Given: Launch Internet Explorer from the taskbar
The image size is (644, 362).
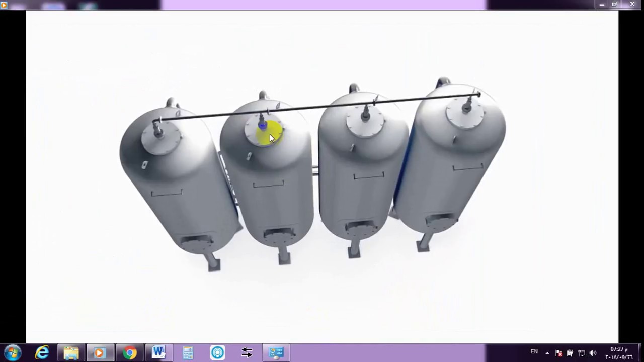Looking at the screenshot, I should (42, 353).
